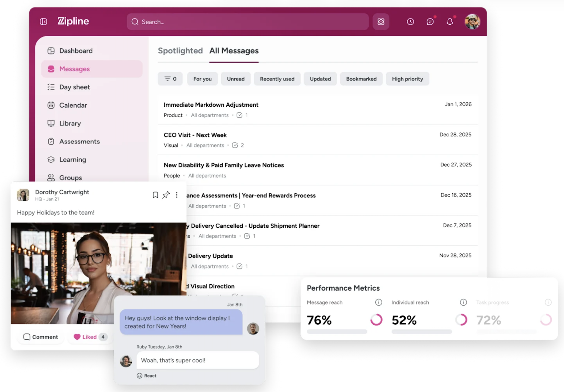Screen dimensions: 564x392
Task: Open the chat bubble icon in header
Action: coord(430,22)
